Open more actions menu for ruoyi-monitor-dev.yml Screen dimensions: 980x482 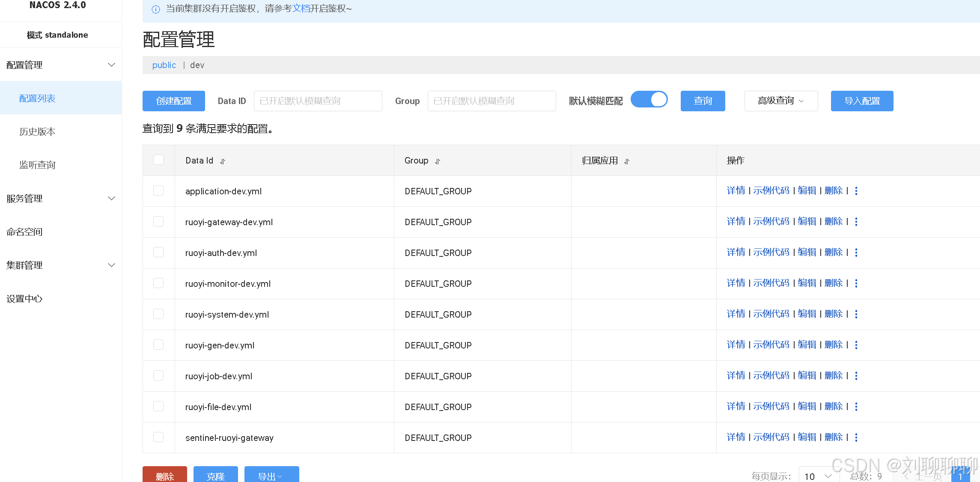click(856, 283)
